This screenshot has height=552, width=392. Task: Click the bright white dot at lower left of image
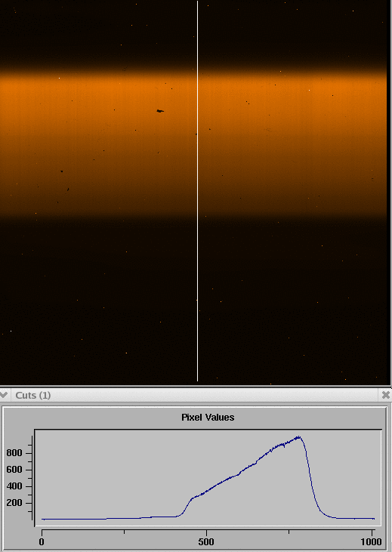point(11,331)
